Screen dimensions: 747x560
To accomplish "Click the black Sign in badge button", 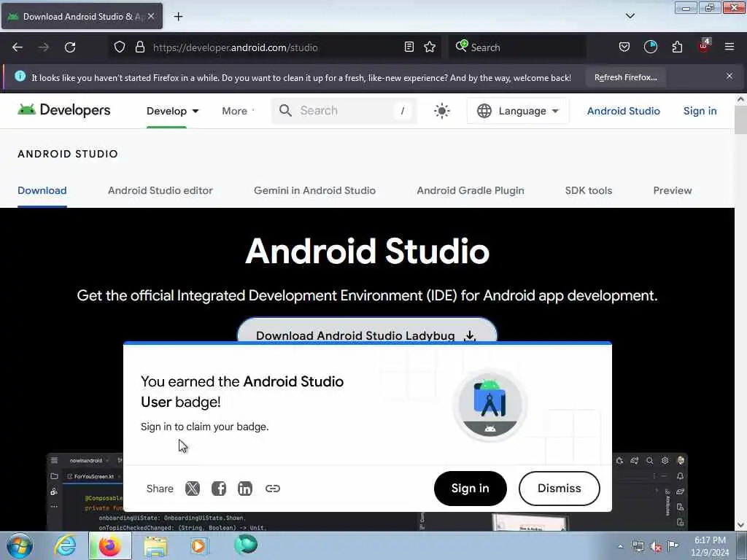I will (x=471, y=489).
